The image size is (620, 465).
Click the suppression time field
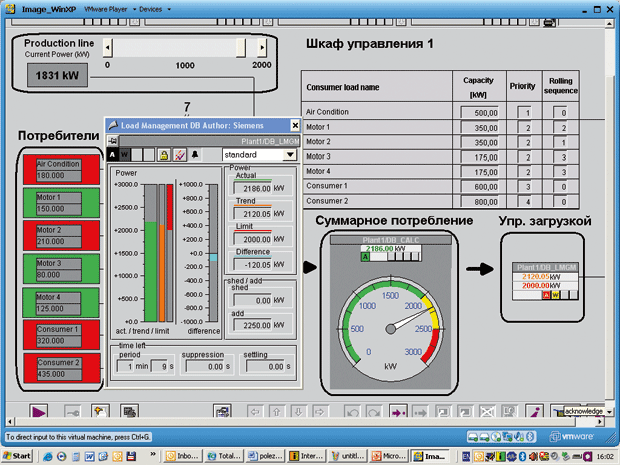pyautogui.click(x=205, y=367)
